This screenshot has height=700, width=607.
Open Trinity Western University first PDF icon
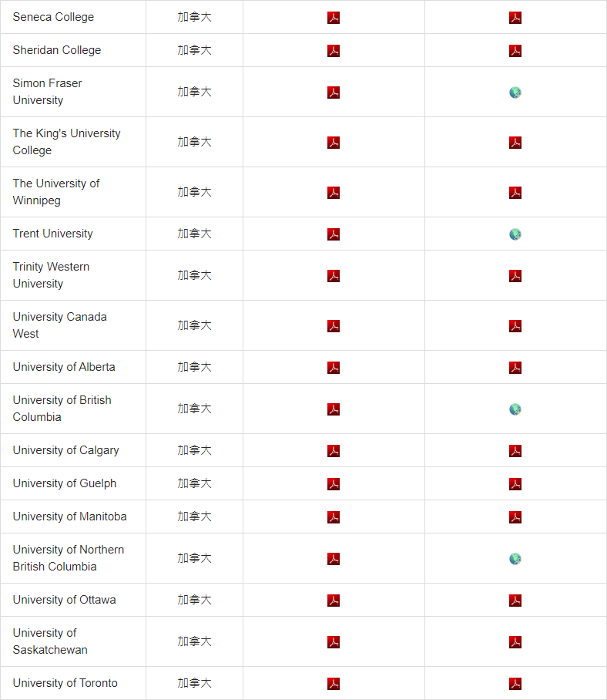click(334, 275)
